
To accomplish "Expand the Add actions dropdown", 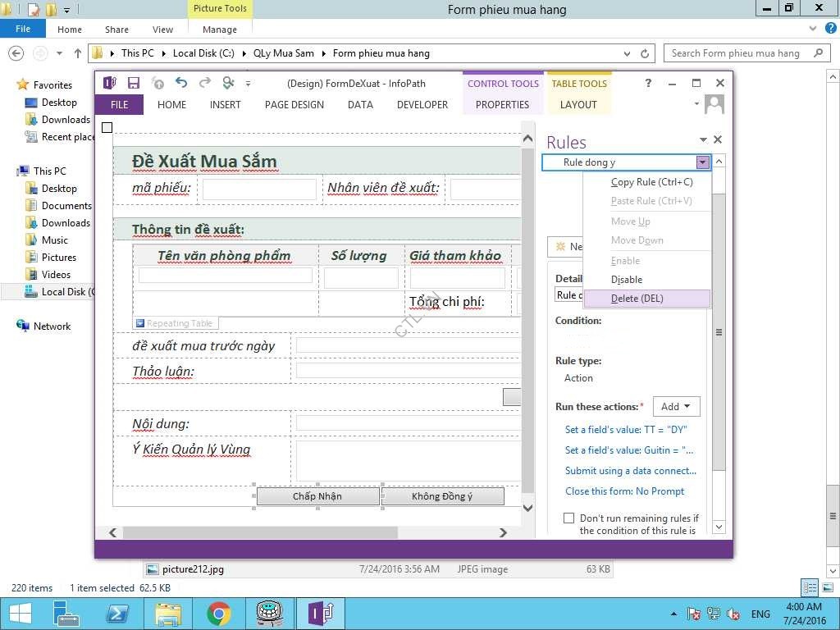I will click(x=678, y=407).
